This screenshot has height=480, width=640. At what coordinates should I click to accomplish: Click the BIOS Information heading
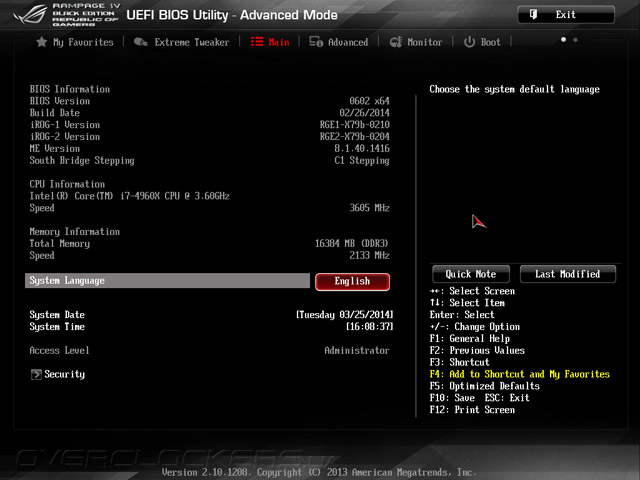69,89
